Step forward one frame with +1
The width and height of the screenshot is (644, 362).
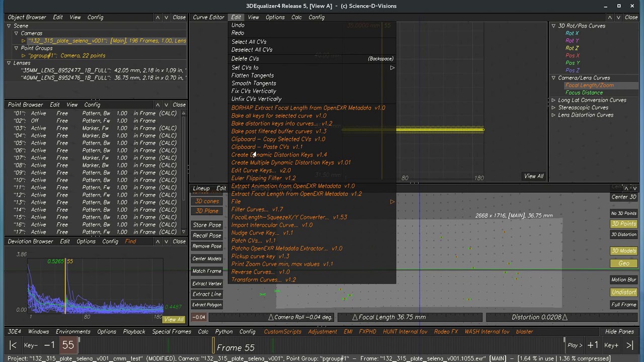pyautogui.click(x=593, y=345)
